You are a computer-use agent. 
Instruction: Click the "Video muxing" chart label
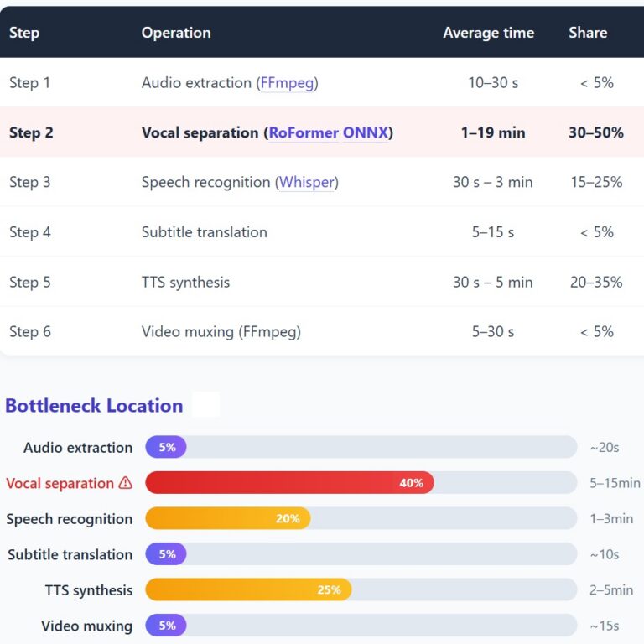(x=86, y=626)
